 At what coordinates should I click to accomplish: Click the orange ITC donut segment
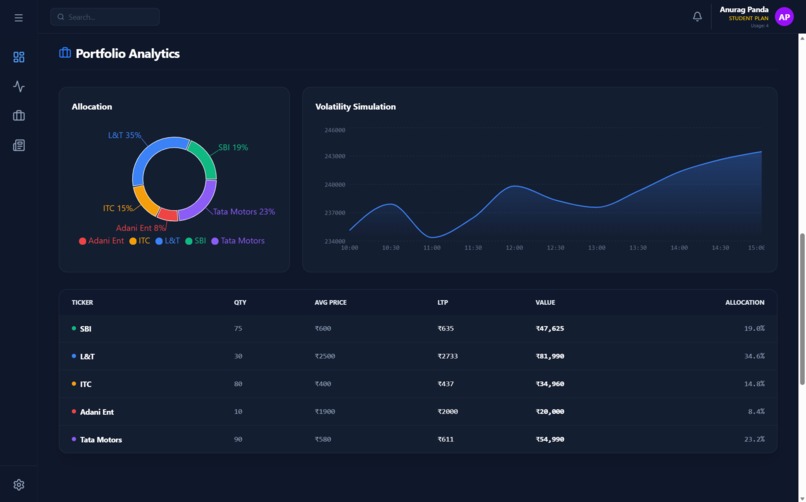click(x=144, y=201)
